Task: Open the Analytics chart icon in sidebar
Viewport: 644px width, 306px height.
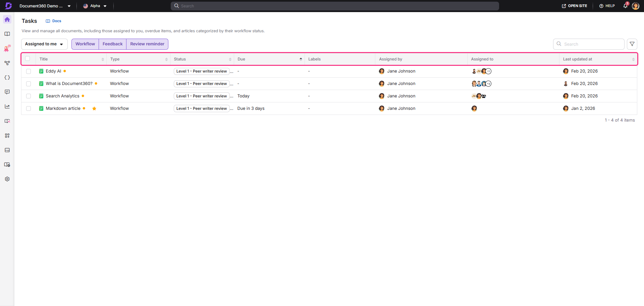Action: 7,106
